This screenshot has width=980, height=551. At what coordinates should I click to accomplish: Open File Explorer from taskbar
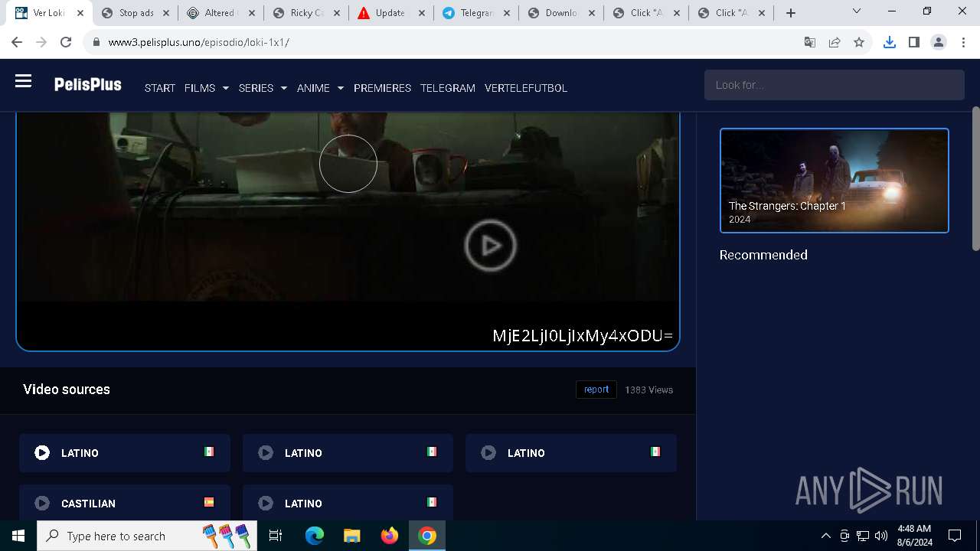351,536
